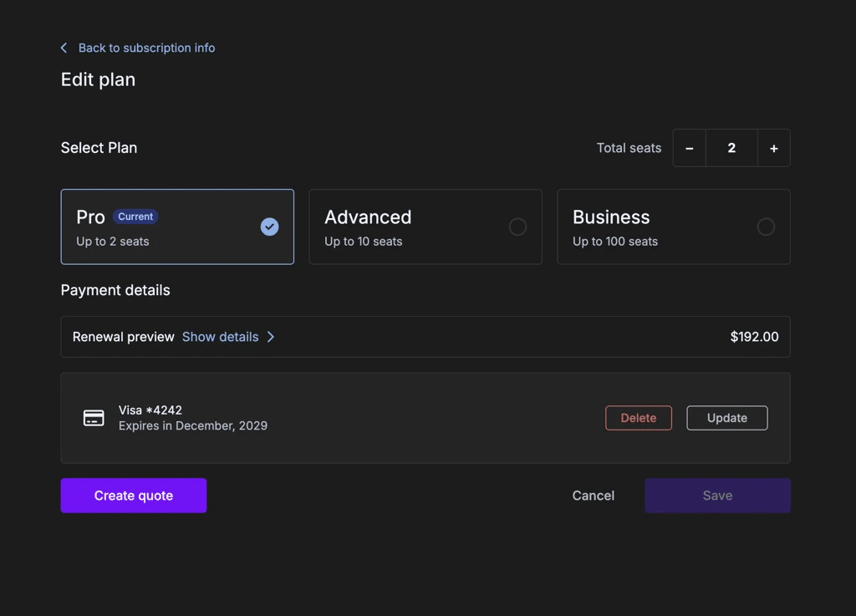Click the seat count input showing 2
This screenshot has width=856, height=616.
point(731,148)
